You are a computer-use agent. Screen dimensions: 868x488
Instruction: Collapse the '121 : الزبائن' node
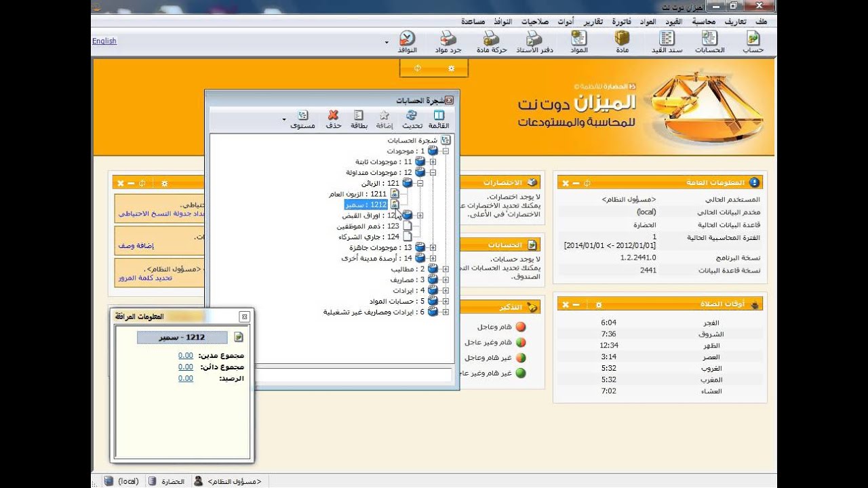coord(420,183)
